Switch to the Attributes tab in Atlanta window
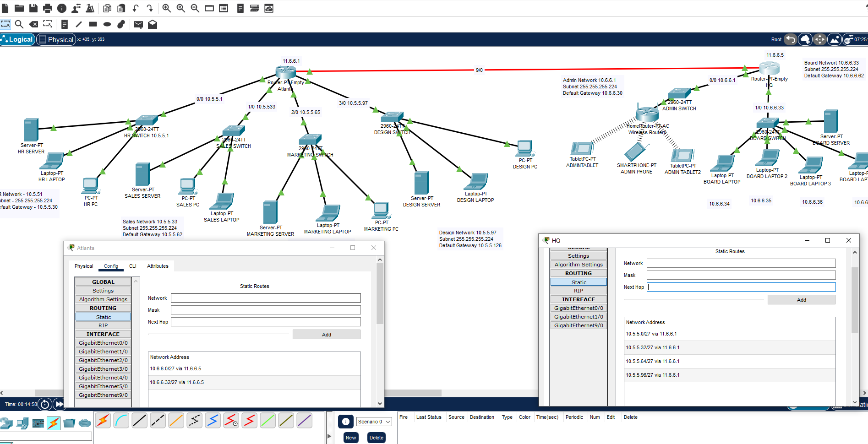868x444 pixels. click(158, 266)
